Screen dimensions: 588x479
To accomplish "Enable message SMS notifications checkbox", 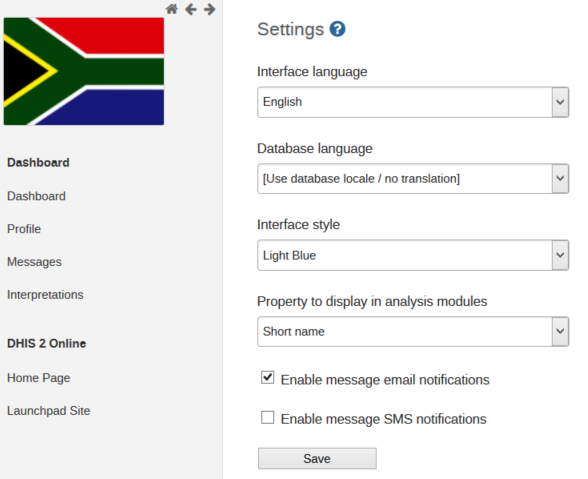I will (268, 417).
